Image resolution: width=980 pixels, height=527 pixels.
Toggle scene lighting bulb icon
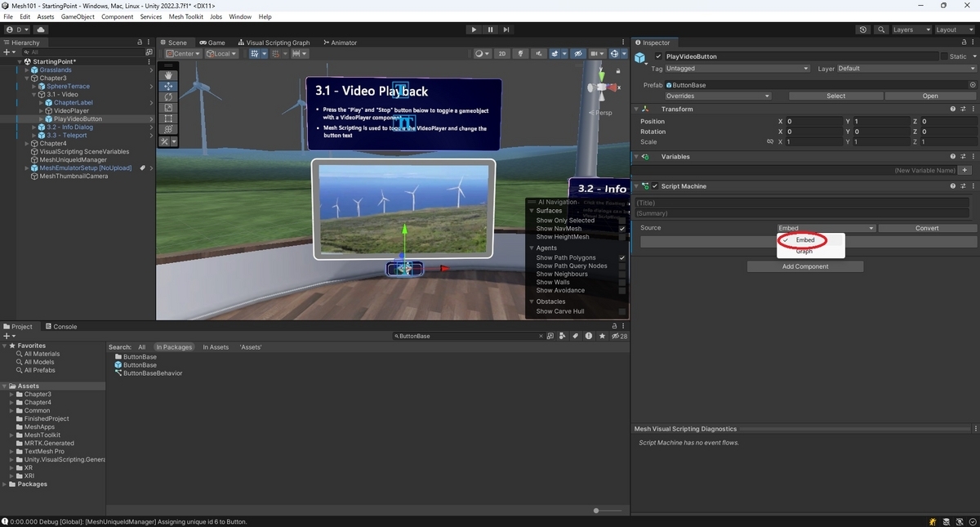coord(520,54)
